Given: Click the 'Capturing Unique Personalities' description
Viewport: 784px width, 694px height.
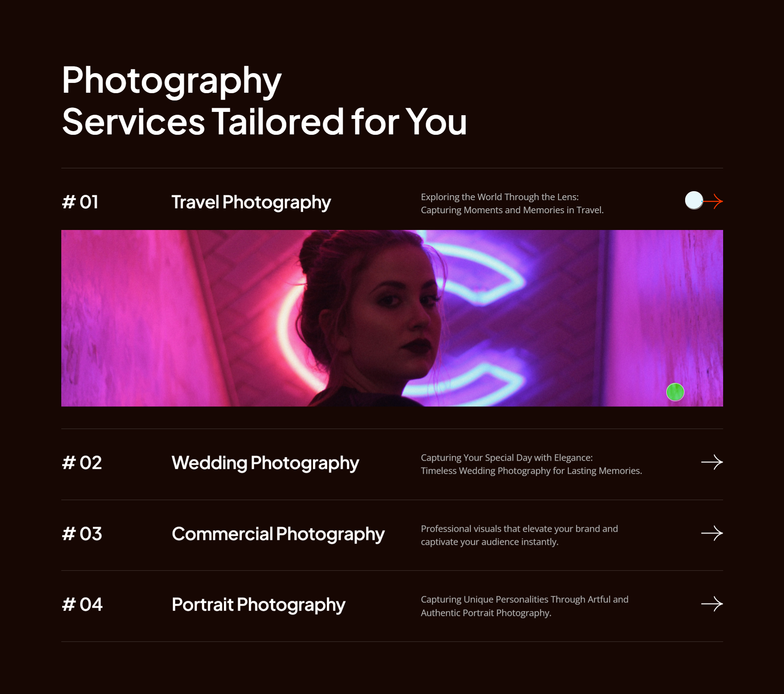Looking at the screenshot, I should 525,606.
